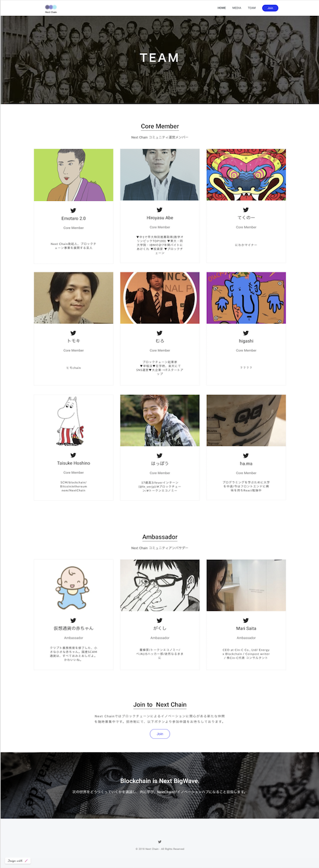Click higashi's Twitter bird icon
Screen dimensions: 319x868
pyautogui.click(x=246, y=333)
